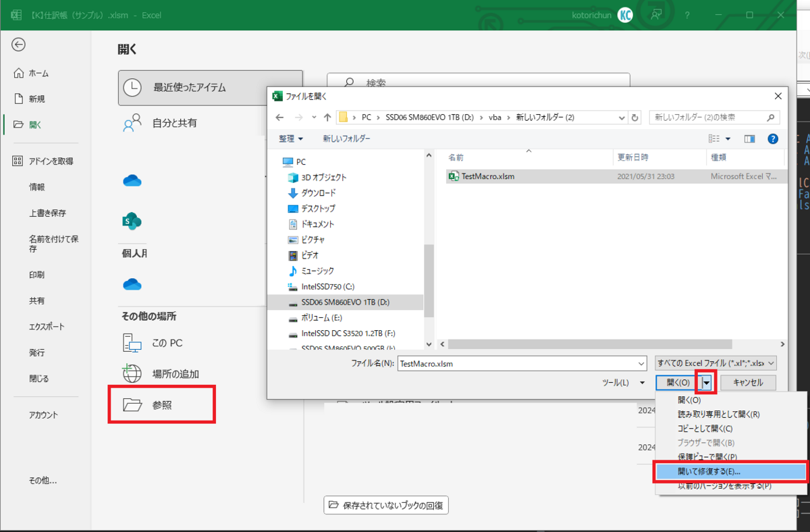Click the 開く(O) button
This screenshot has height=532, width=810.
coord(678,383)
